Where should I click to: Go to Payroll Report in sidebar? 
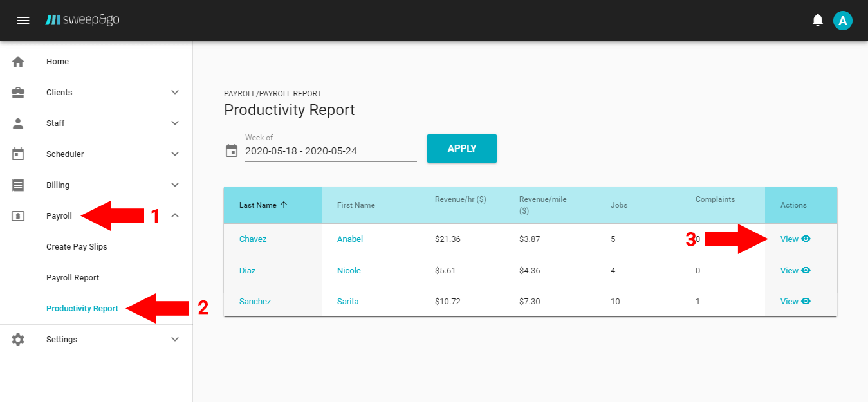(x=73, y=278)
